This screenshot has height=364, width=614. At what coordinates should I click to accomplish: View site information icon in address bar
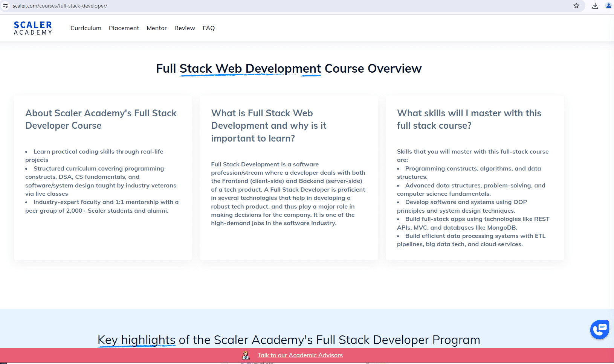[5, 6]
